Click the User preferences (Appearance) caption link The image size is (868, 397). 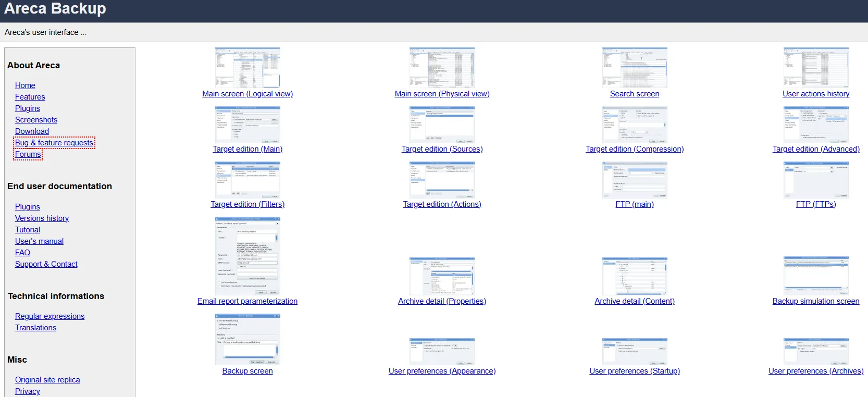[442, 371]
